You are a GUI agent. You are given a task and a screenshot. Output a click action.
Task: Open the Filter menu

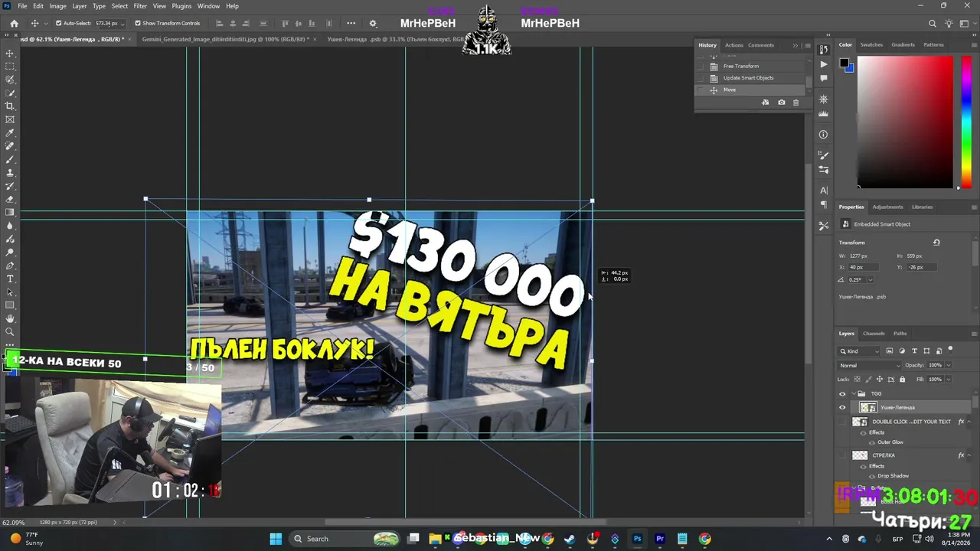140,6
